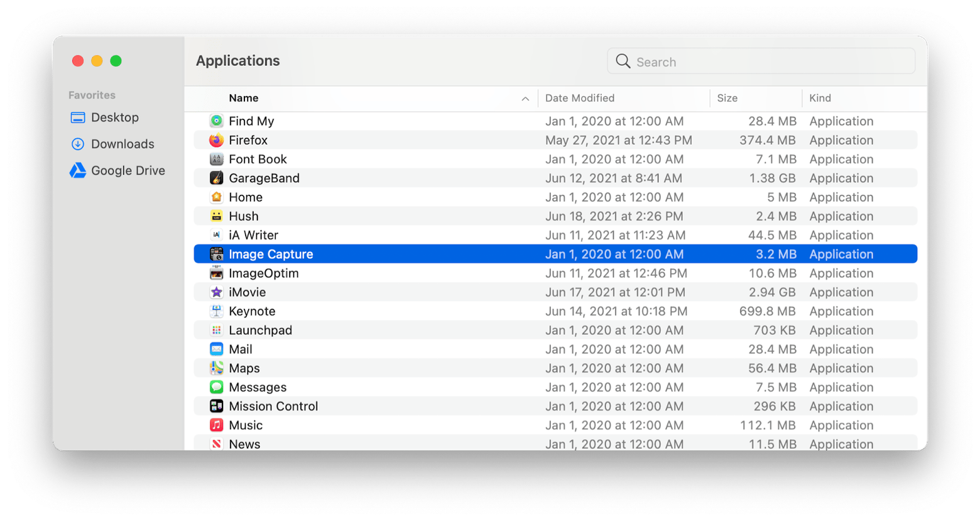Select the Messages bubble icon
This screenshot has width=980, height=521.
point(216,387)
